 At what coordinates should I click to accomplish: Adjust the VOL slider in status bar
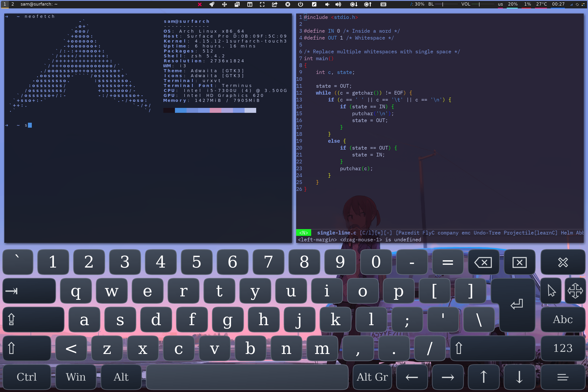(x=479, y=4)
